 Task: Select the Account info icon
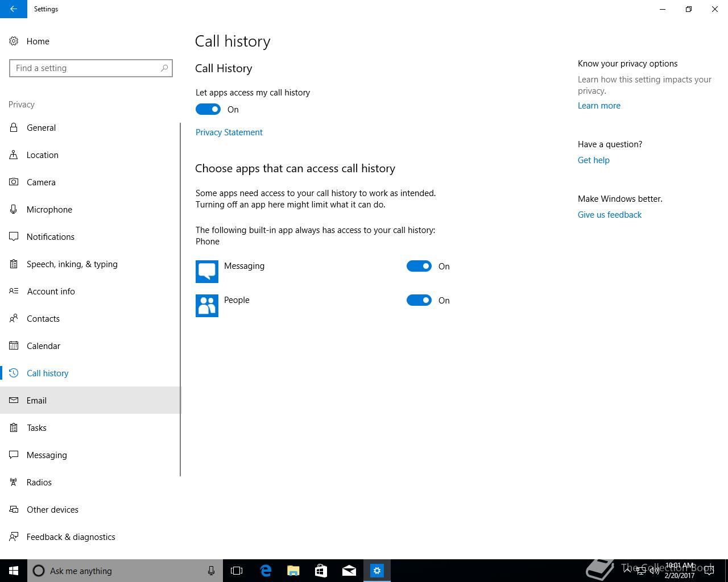click(x=14, y=291)
